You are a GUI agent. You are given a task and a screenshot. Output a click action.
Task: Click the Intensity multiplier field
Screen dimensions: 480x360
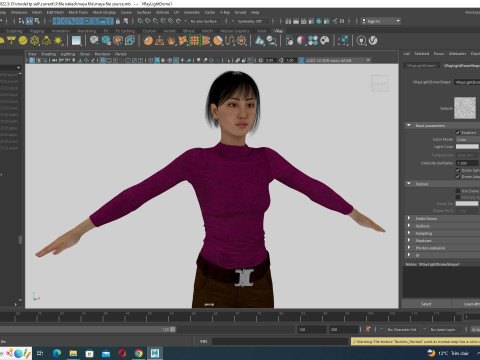tap(467, 163)
